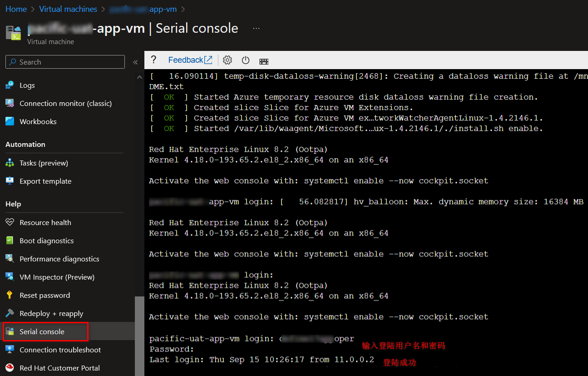Image resolution: width=588 pixels, height=376 pixels.
Task: Go to Virtual machines breadcrumb
Action: tap(68, 9)
